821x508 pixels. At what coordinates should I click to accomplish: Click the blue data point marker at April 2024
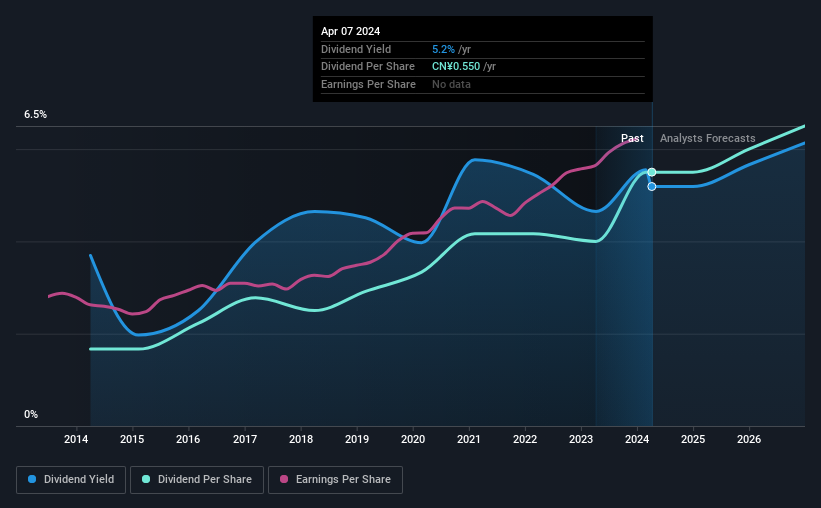(x=652, y=186)
